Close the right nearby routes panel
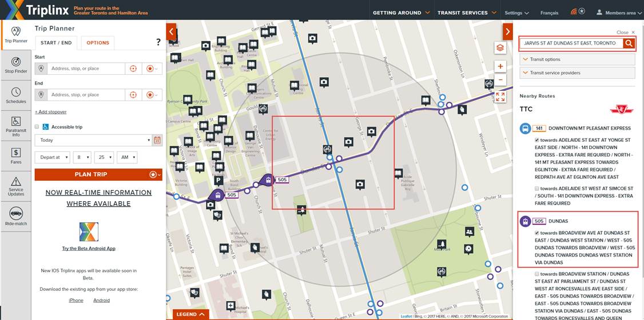Screen dimensions: 644x320 [x=626, y=33]
